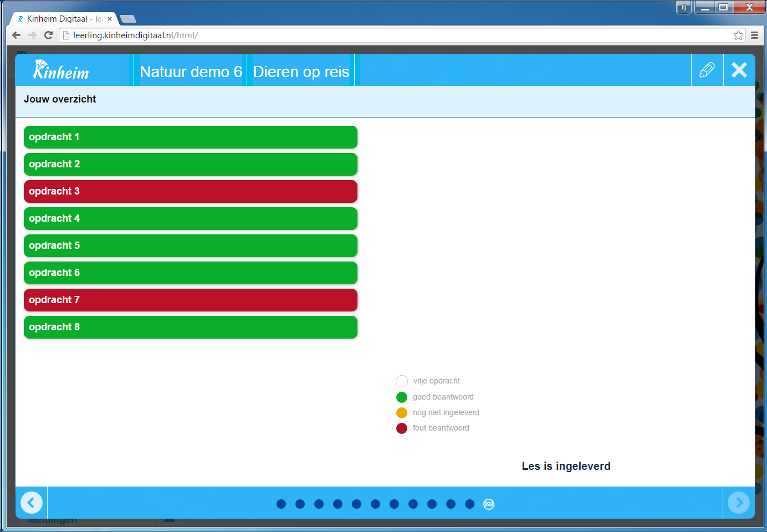Click the white vrije opdracht legend circle
This screenshot has height=532, width=767.
tap(402, 381)
